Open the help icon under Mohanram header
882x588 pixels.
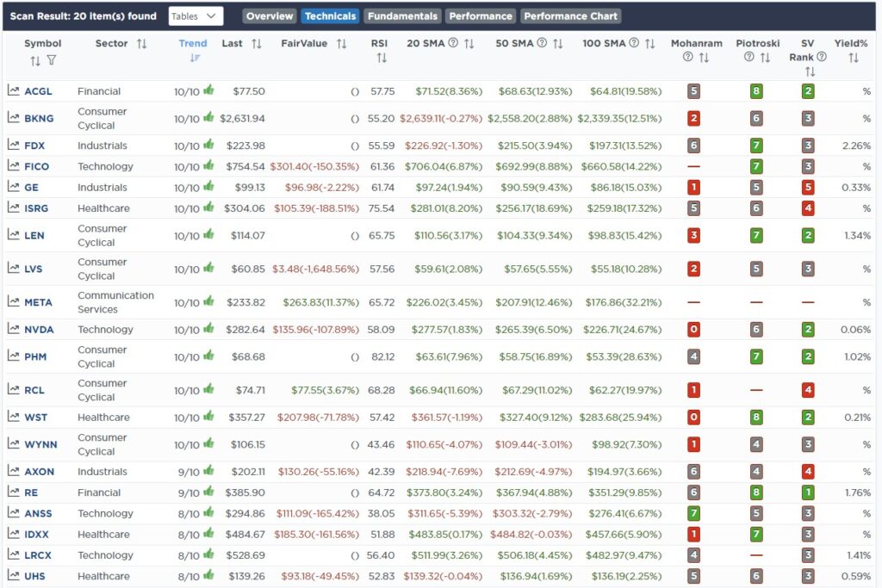pyautogui.click(x=687, y=58)
